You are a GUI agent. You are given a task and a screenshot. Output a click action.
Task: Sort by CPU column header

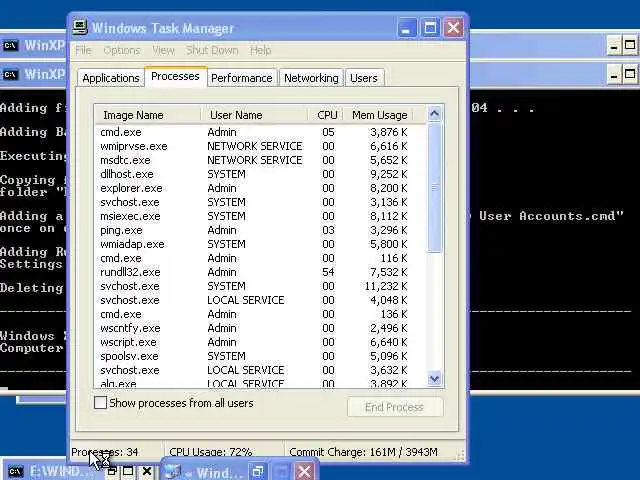[x=325, y=115]
